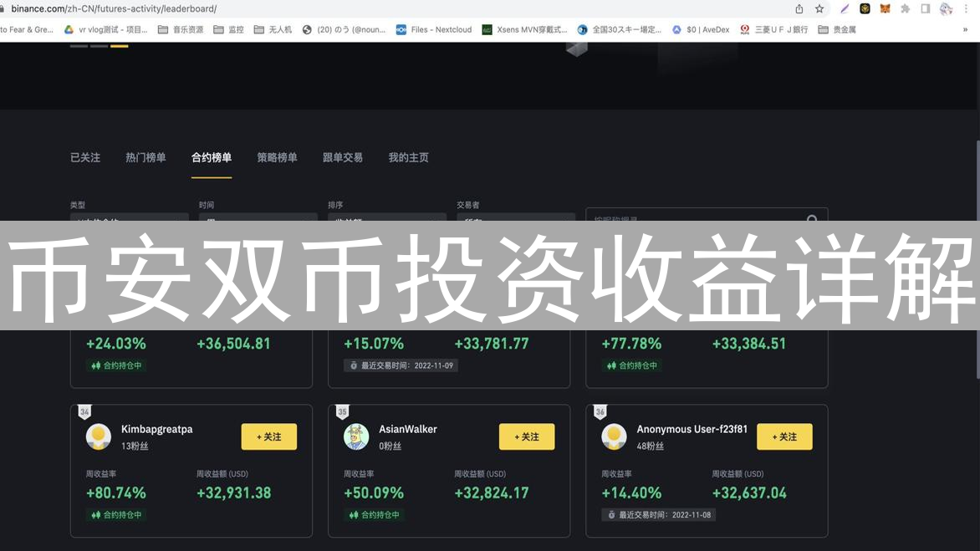The width and height of the screenshot is (980, 551).
Task: Switch to the 热门榜单 tab
Action: tap(145, 157)
